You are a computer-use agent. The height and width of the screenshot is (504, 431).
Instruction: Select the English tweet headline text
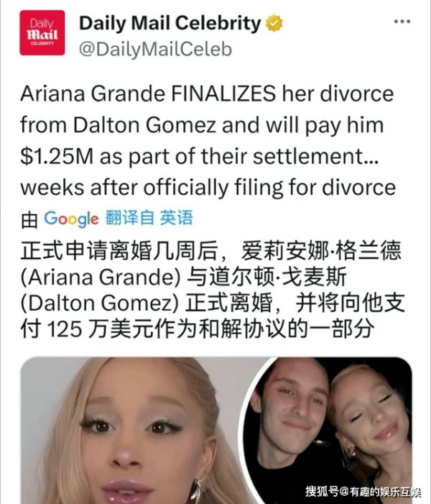(208, 141)
